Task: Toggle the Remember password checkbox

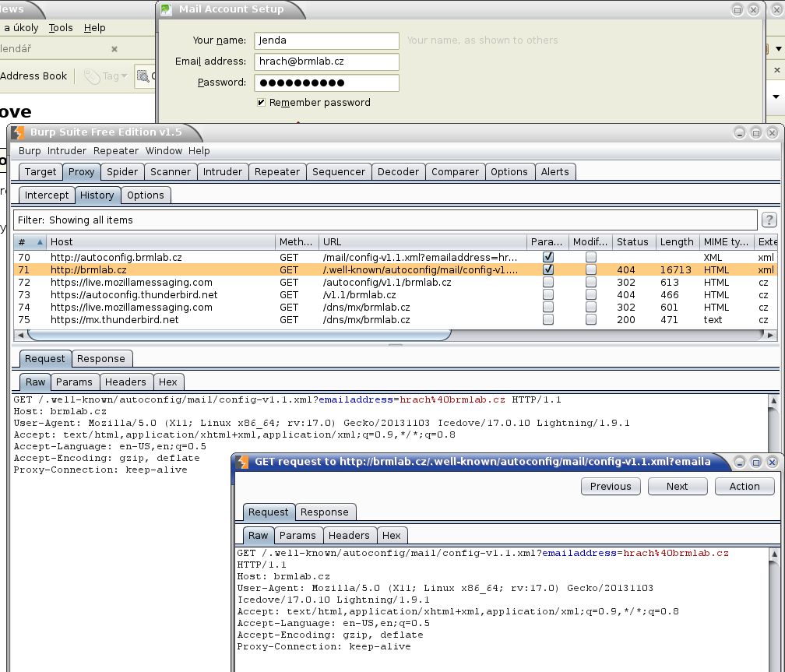Action: click(x=261, y=103)
